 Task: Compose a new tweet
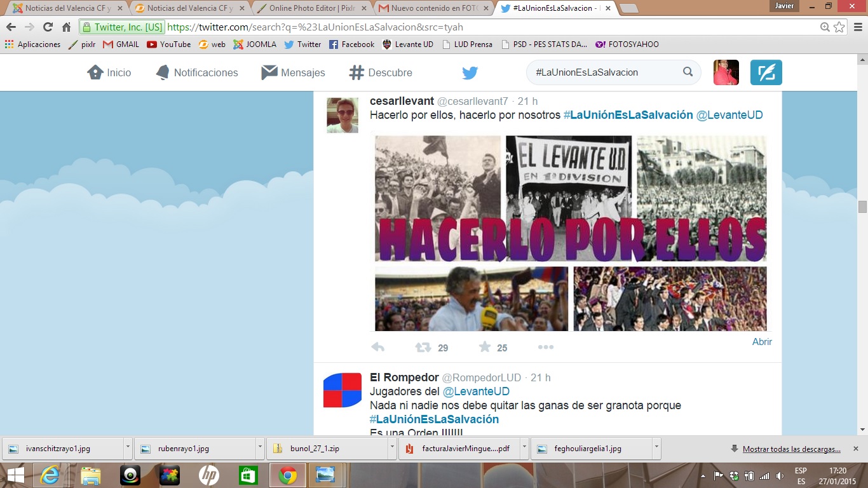click(x=766, y=72)
